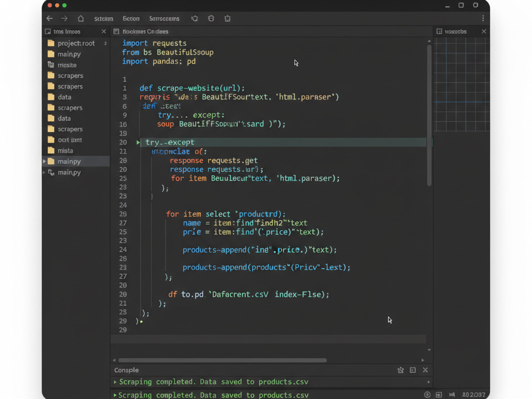Click the vertical editor scrollbar thumb
The image size is (532, 399).
[x=429, y=115]
